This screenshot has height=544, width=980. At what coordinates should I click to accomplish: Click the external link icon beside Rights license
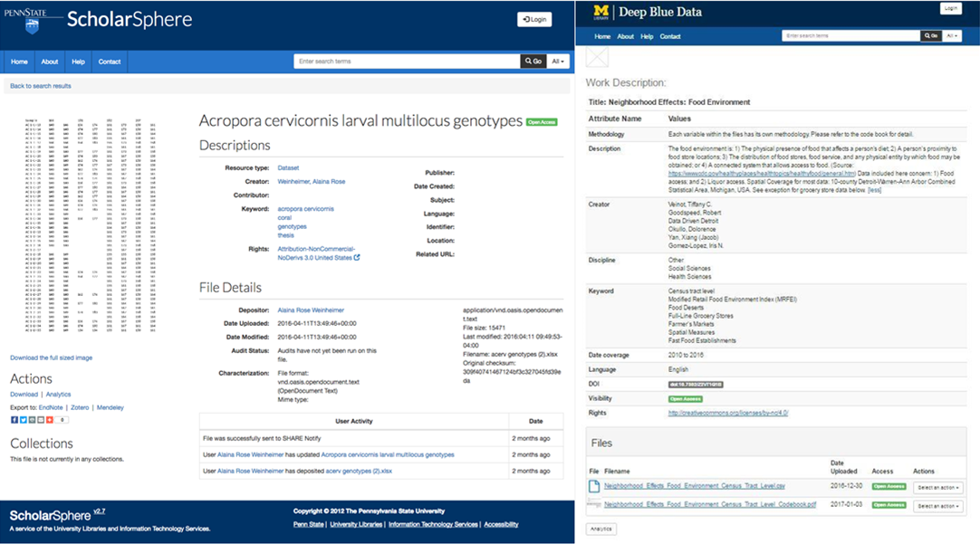(x=357, y=258)
